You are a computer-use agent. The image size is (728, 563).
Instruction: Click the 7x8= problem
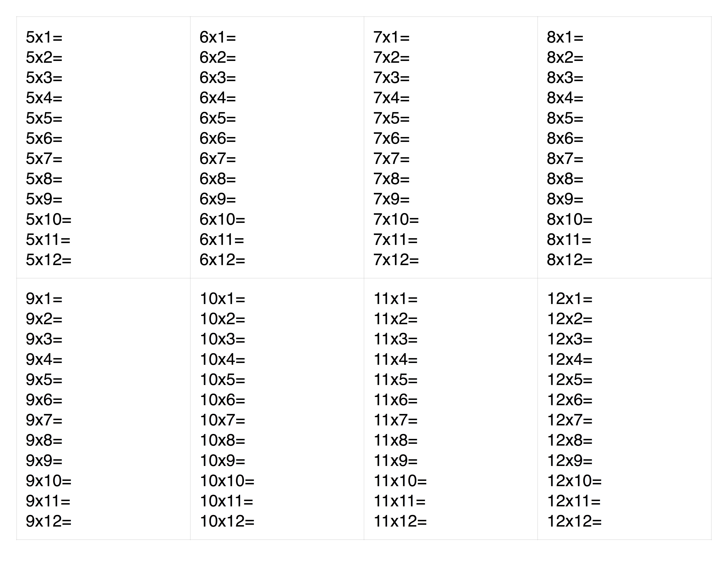coord(391,179)
